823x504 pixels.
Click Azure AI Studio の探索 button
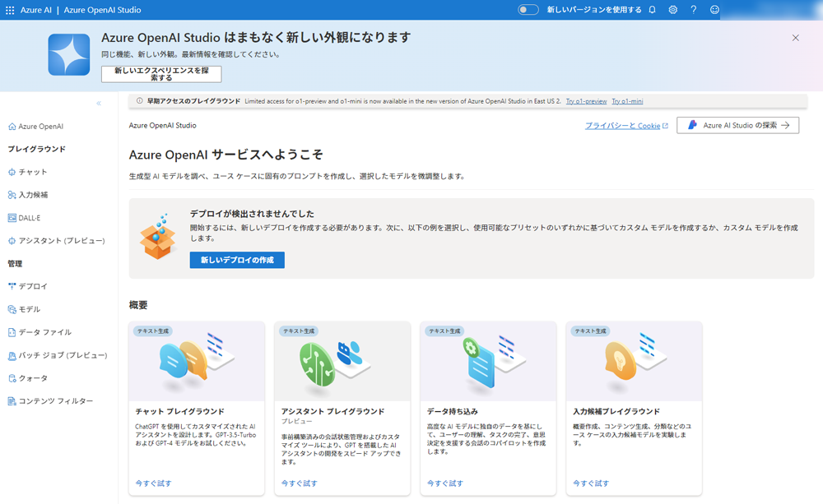pos(738,125)
